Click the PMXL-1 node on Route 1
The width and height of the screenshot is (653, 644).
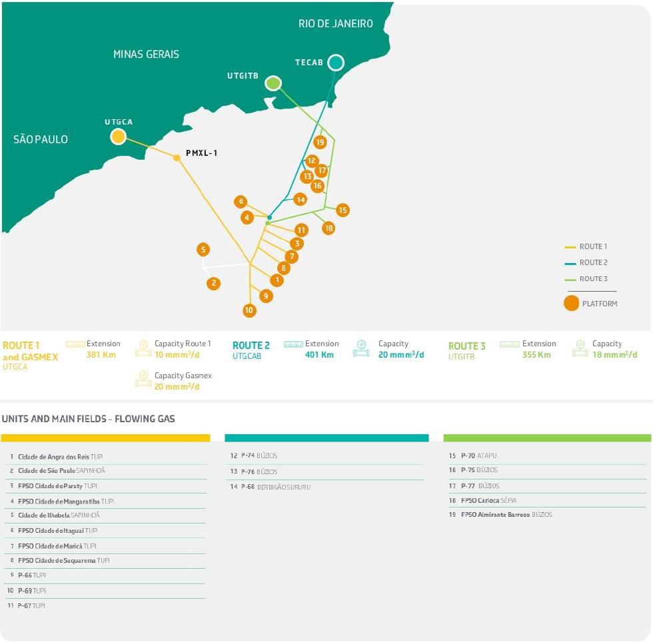[x=177, y=158]
